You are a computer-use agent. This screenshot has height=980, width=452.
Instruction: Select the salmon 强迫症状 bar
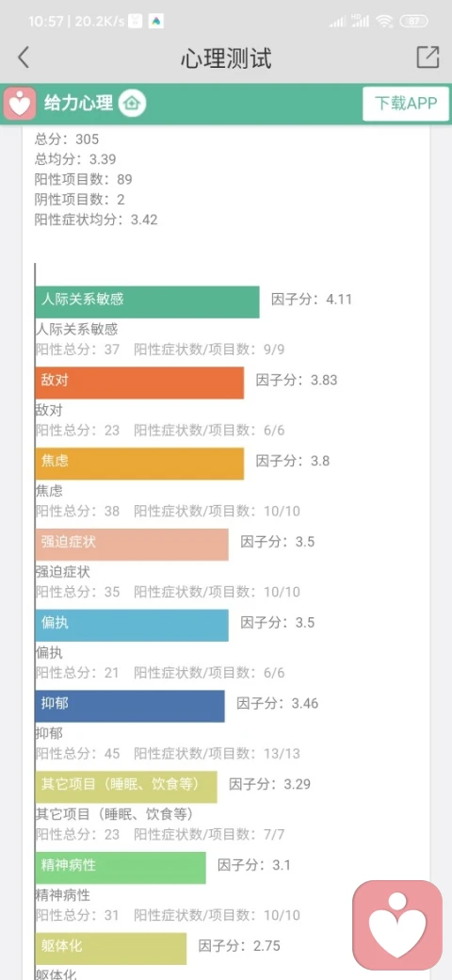[x=132, y=545]
